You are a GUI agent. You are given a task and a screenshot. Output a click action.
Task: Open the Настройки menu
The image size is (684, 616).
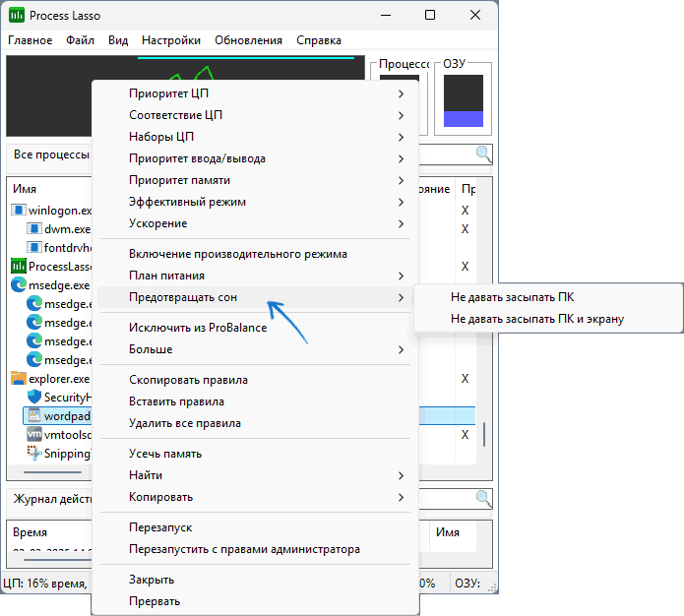pos(171,40)
